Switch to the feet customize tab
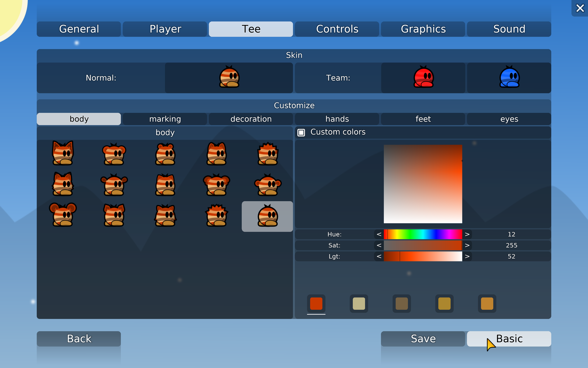Screen dimensions: 588x368 point(423,119)
